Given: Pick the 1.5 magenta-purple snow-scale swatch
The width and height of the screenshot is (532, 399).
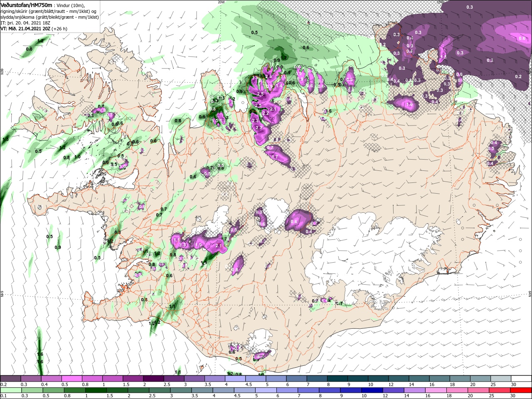Looking at the screenshot, I should 133,379.
